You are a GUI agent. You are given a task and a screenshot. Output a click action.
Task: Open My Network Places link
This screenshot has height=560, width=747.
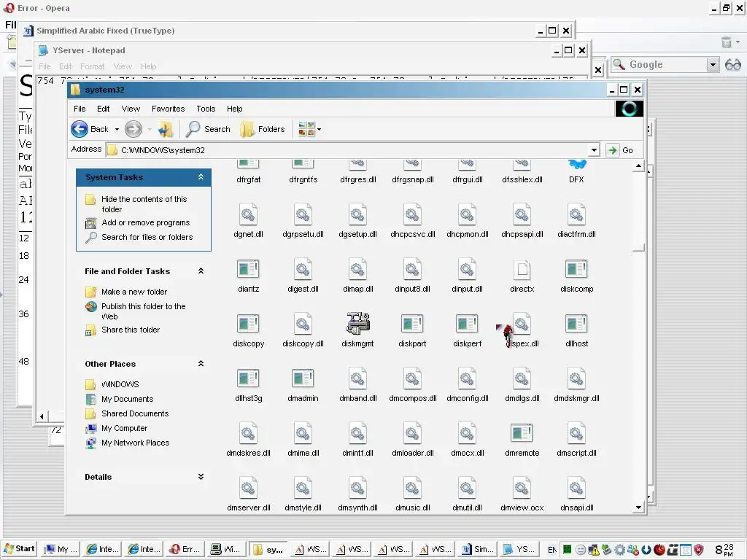pyautogui.click(x=135, y=443)
